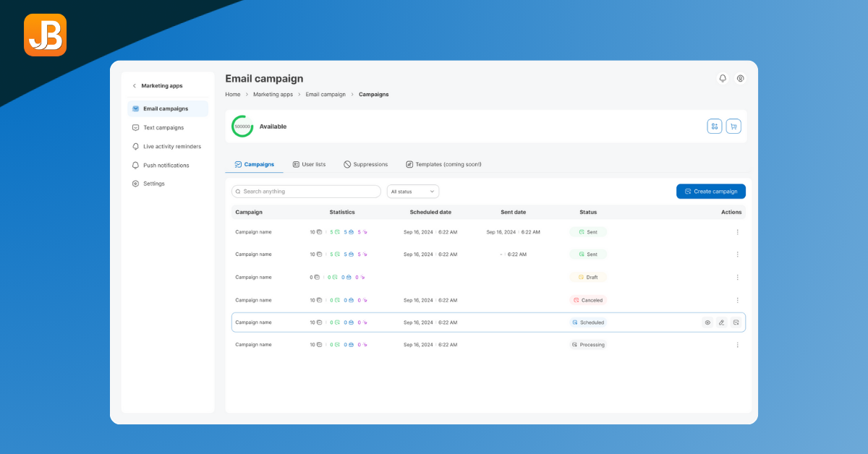Click the Available label beside the progress ring
Image resolution: width=868 pixels, height=454 pixels.
273,127
